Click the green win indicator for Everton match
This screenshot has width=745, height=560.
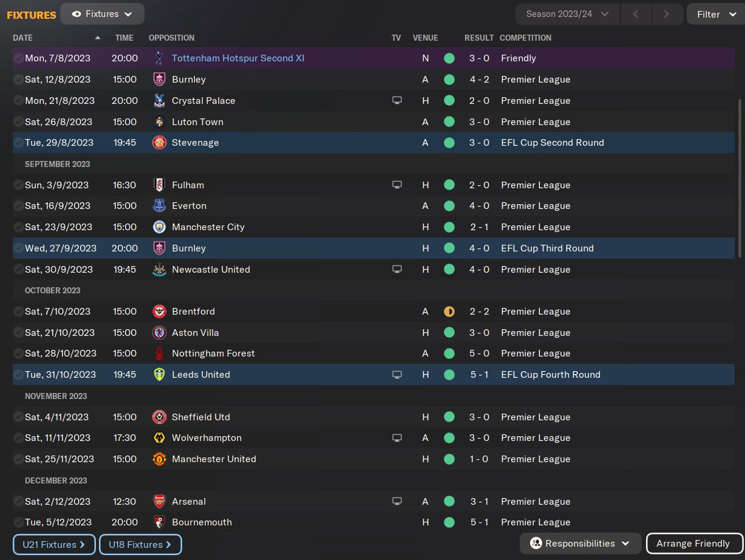449,206
